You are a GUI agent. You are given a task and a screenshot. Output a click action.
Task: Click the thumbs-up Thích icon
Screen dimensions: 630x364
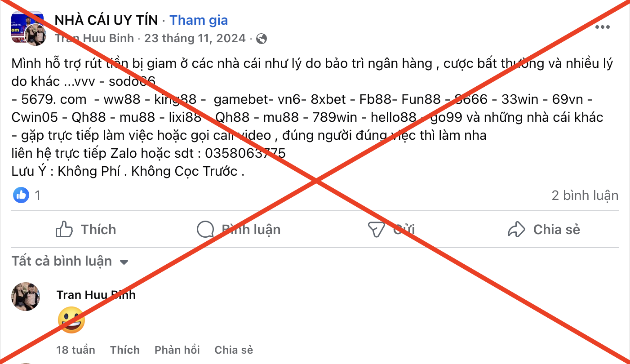click(64, 230)
